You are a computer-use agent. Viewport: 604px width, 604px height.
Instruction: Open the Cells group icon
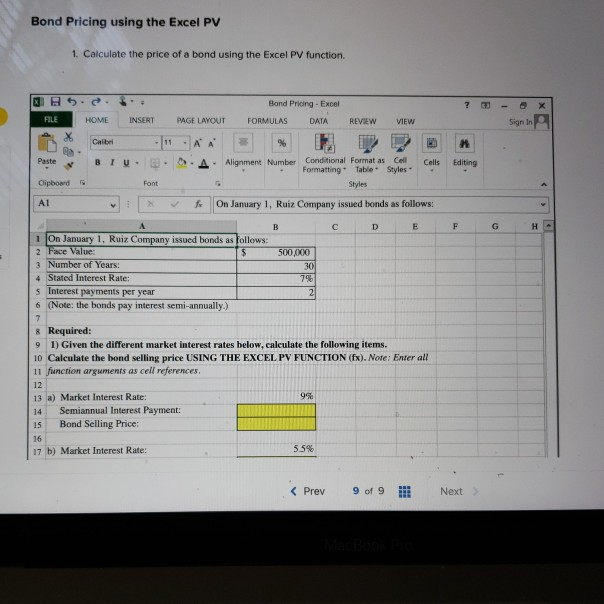(431, 143)
